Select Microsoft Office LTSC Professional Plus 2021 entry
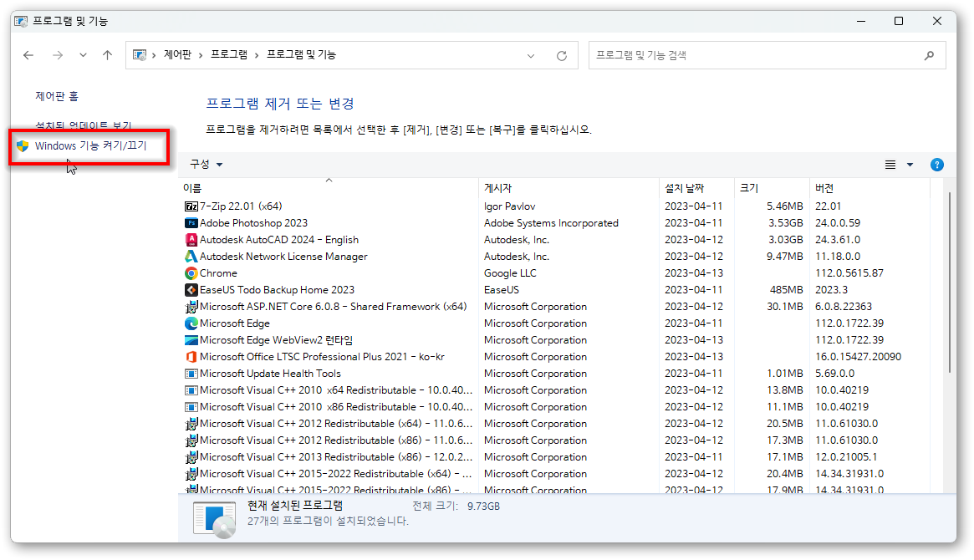The height and width of the screenshot is (560, 974). pos(322,357)
